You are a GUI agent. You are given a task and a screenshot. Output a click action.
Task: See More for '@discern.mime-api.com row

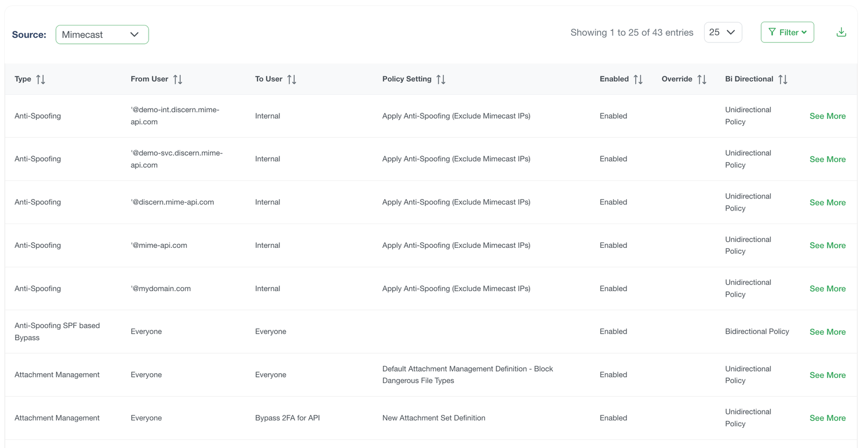827,202
